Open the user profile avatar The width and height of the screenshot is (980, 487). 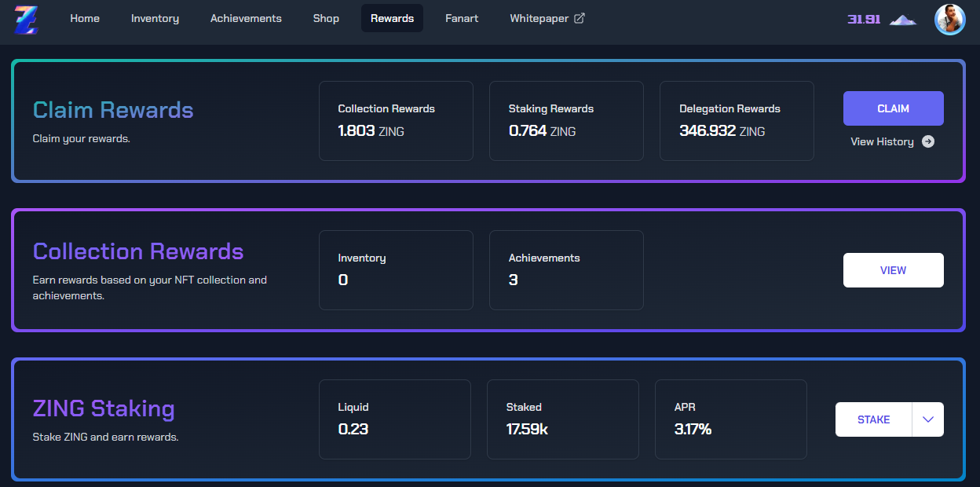(949, 19)
